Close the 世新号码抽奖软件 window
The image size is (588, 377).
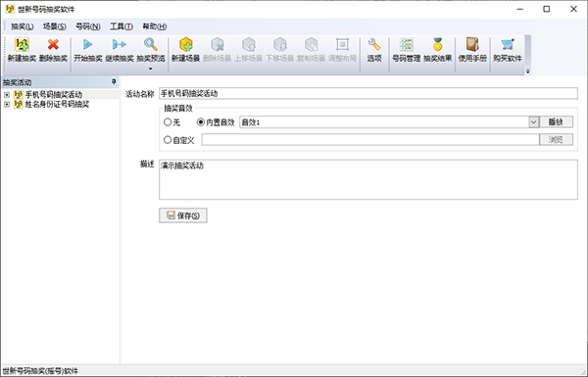[x=573, y=9]
